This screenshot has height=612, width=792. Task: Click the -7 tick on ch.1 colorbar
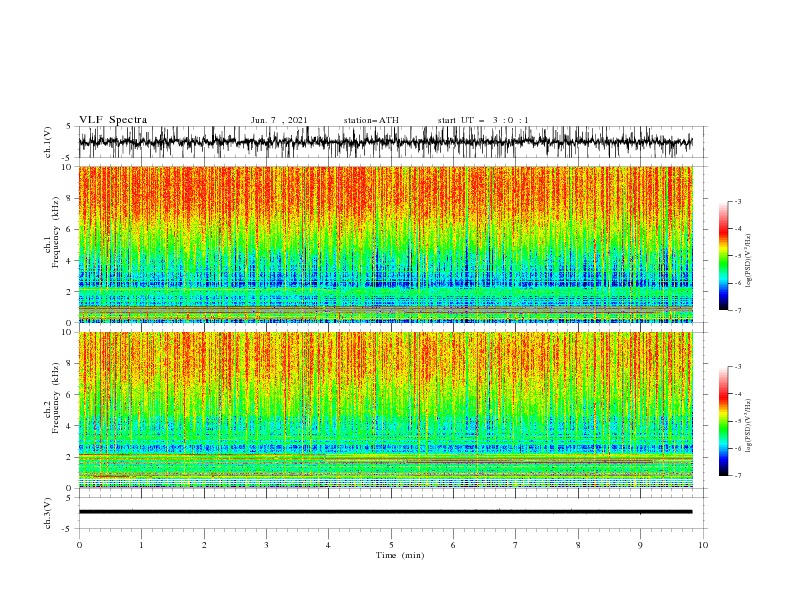(x=737, y=310)
